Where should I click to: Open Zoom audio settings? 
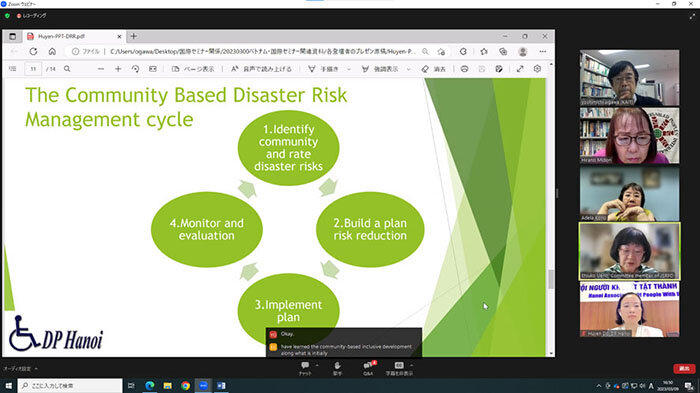17,369
